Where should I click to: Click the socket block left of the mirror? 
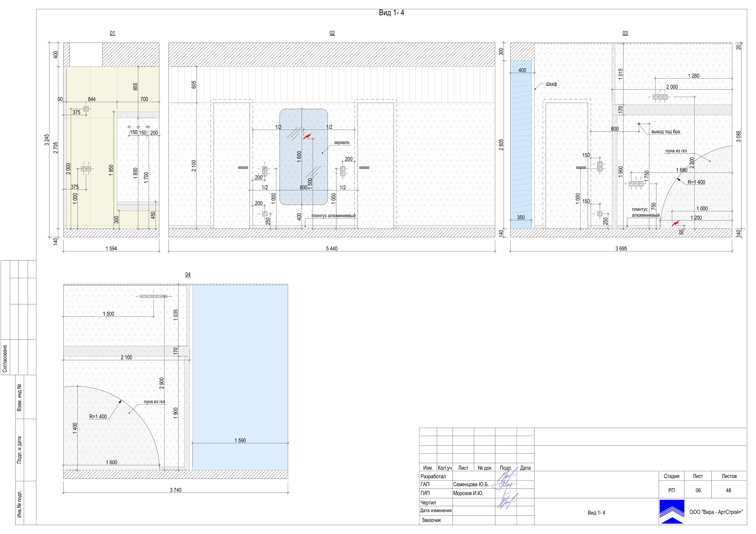point(265,171)
